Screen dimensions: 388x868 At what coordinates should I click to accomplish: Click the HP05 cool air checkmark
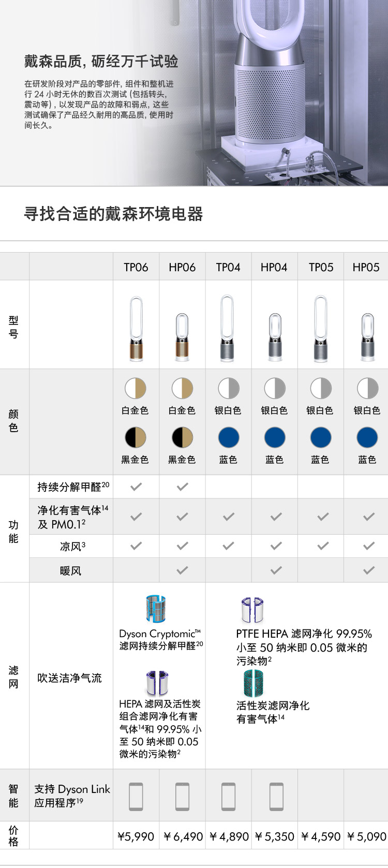click(x=369, y=546)
